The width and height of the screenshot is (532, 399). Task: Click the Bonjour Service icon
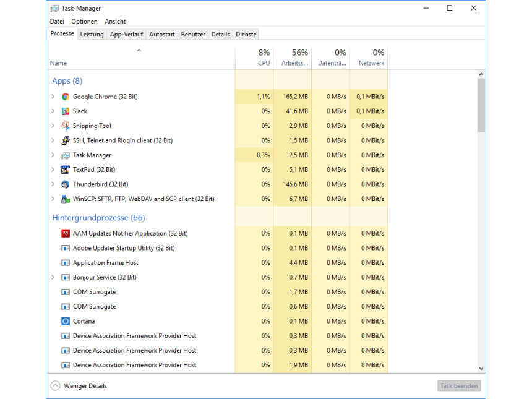pyautogui.click(x=66, y=277)
